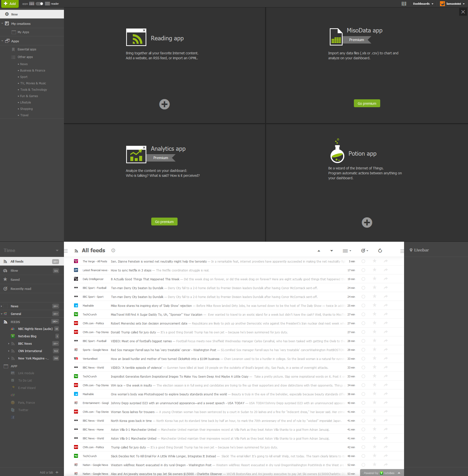
Task: Share the 'How to sync Netflix' article
Action: point(386,270)
